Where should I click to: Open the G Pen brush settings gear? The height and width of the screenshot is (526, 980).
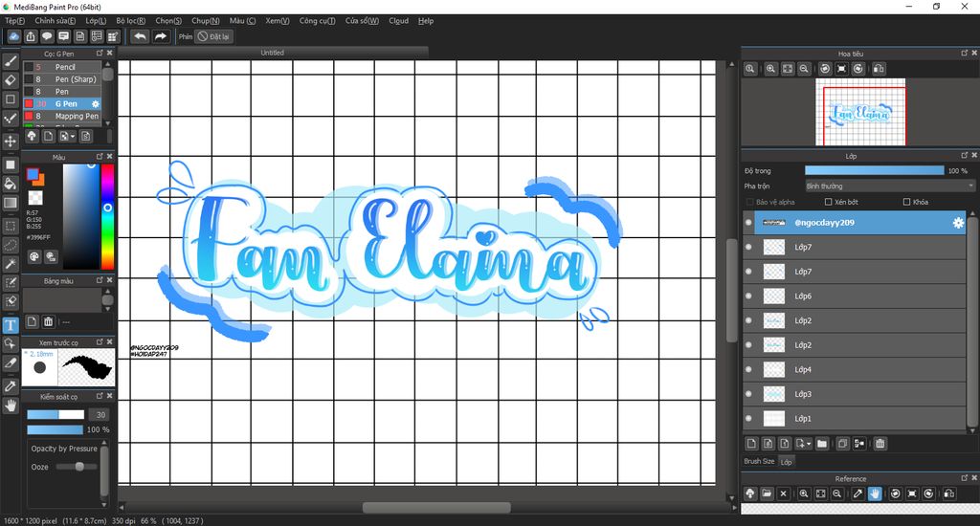point(96,103)
